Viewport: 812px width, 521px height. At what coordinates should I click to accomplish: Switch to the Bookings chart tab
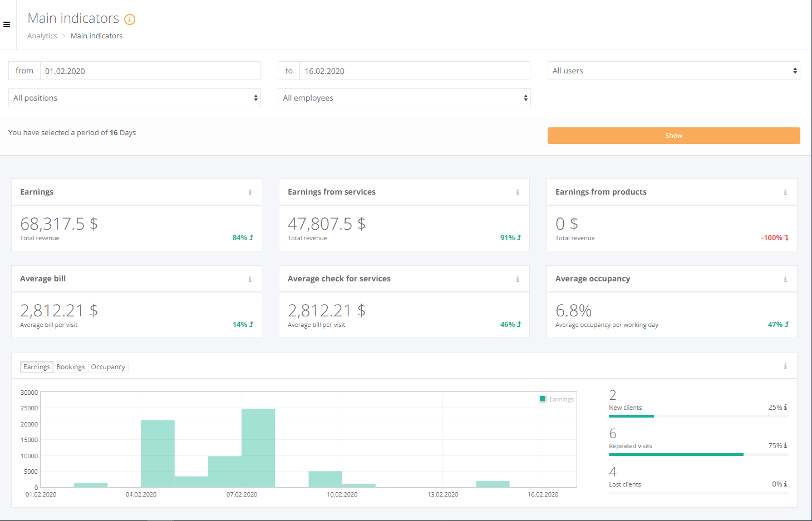(71, 367)
